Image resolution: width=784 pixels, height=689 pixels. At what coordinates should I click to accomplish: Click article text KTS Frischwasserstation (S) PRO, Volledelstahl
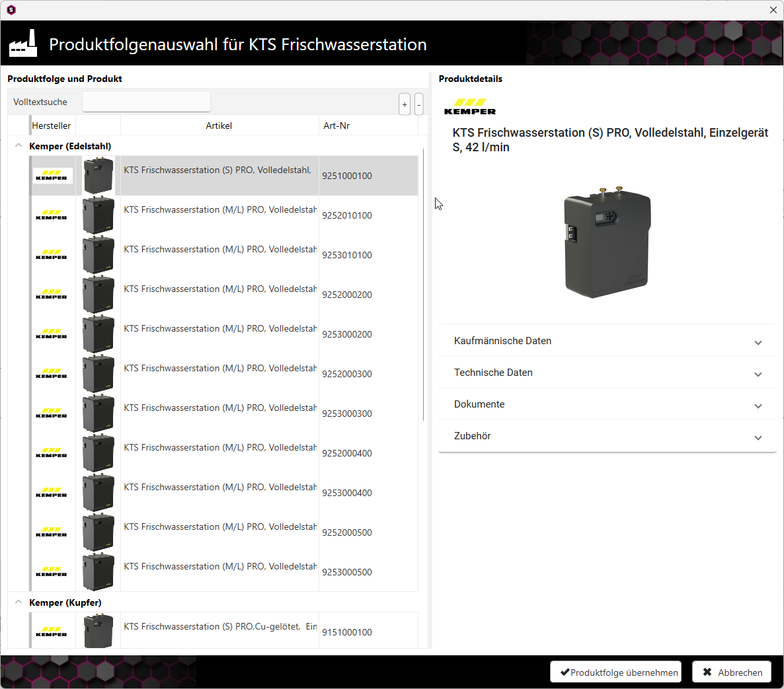tap(217, 170)
